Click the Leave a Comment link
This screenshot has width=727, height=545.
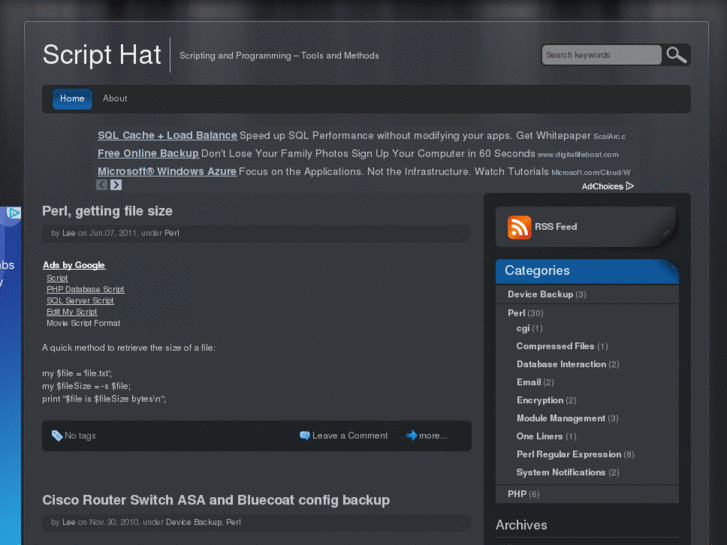pos(350,436)
